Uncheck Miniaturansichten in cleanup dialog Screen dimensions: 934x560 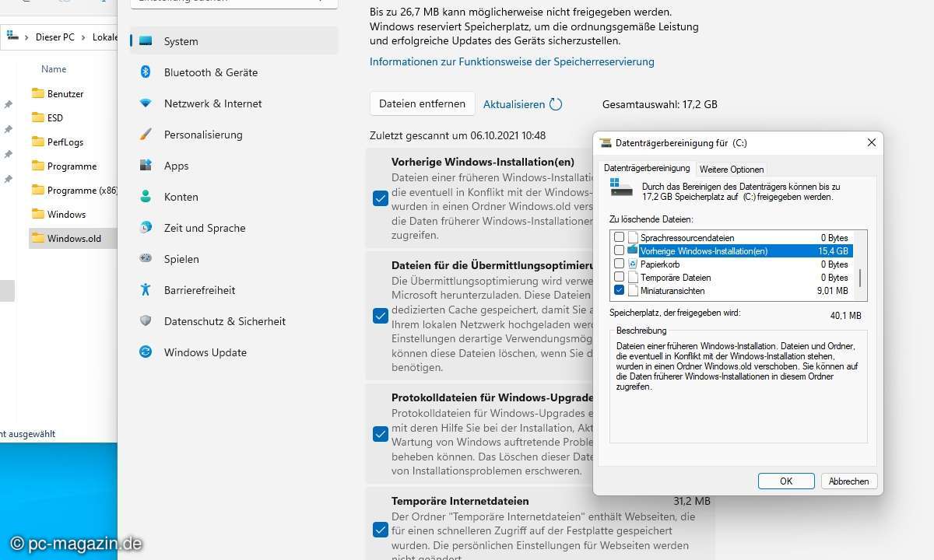(620, 290)
